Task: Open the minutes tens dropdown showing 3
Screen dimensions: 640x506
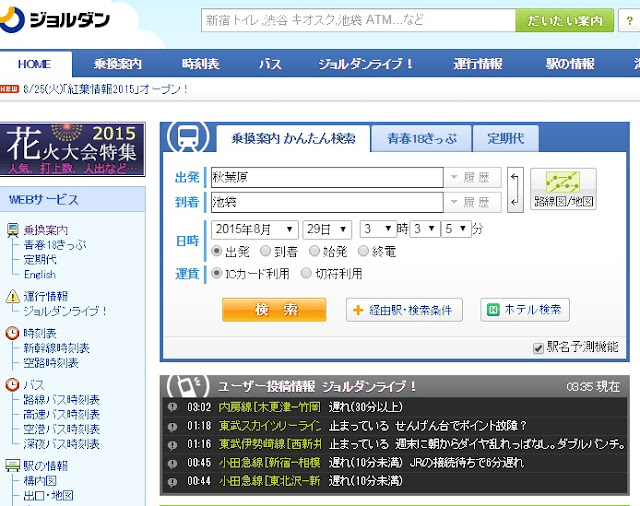Action: coord(425,229)
